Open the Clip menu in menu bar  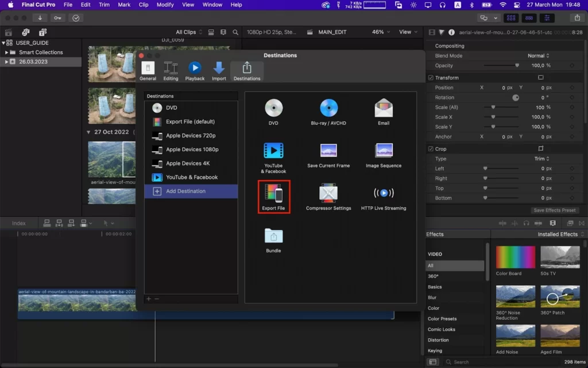tap(143, 5)
